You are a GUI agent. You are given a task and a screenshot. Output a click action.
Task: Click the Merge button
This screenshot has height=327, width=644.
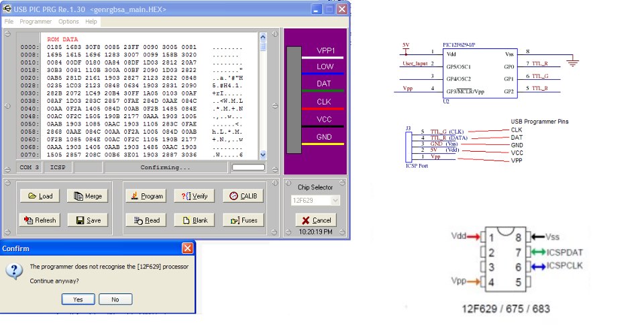(x=87, y=196)
